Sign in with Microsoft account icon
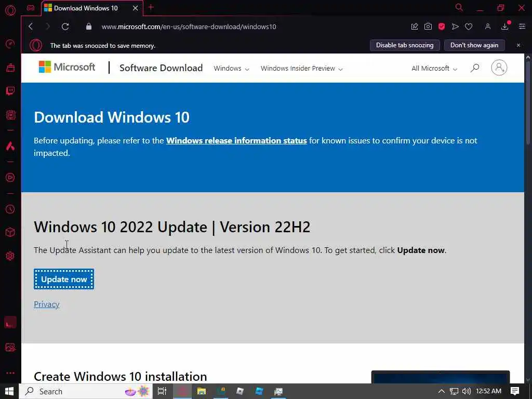 pos(499,68)
